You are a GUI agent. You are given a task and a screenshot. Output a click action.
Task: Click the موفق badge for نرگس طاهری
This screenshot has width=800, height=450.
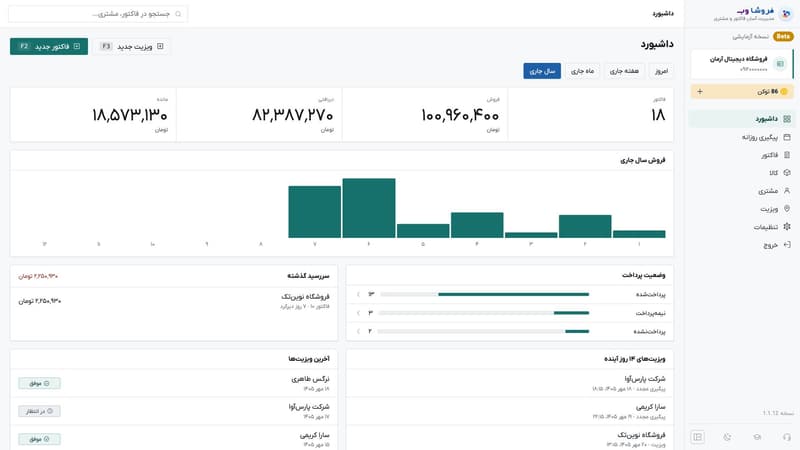coord(39,383)
